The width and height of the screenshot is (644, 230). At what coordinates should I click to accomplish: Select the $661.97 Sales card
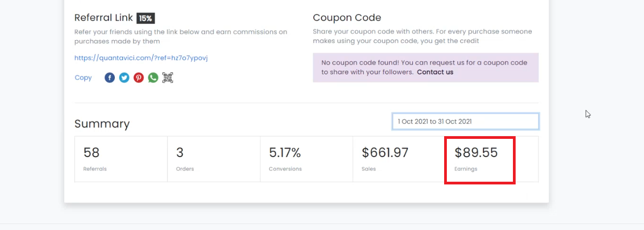[399, 159]
